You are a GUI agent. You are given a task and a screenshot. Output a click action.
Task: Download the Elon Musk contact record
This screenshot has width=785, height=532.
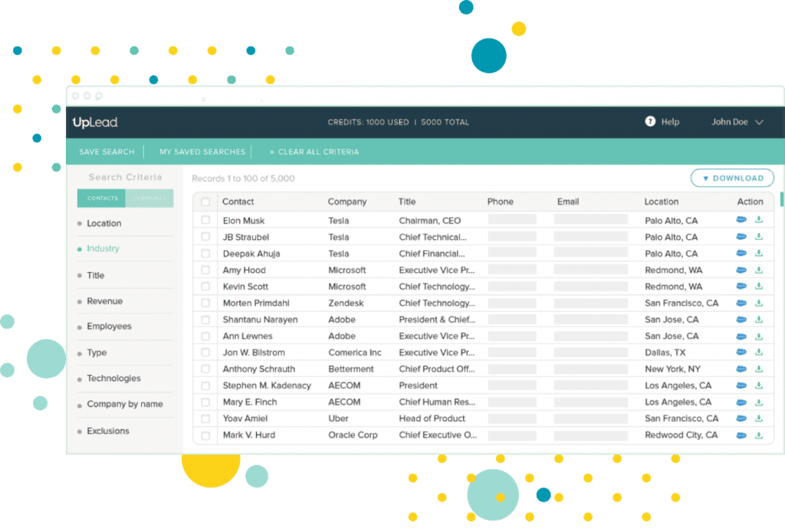coord(759,220)
